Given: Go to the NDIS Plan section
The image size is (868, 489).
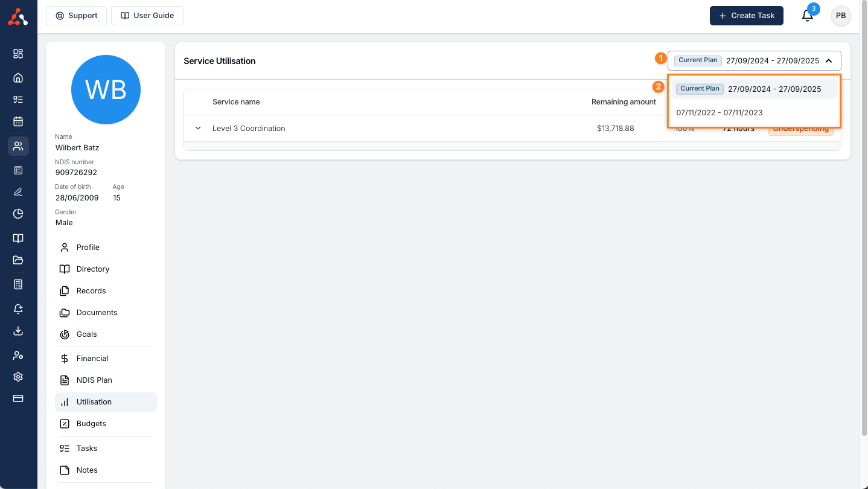Looking at the screenshot, I should [x=94, y=380].
